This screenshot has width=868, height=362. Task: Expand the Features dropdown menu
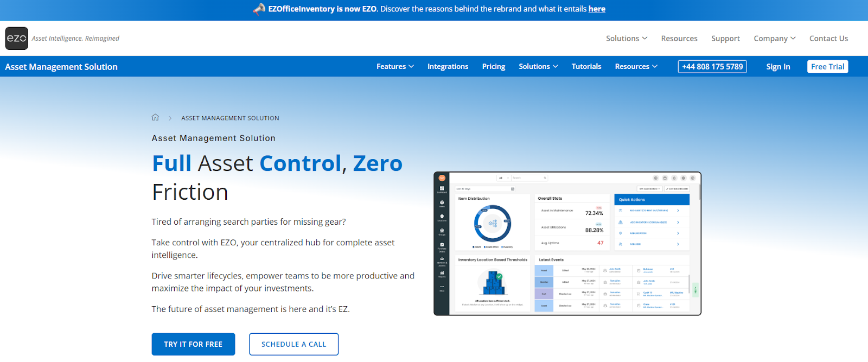click(395, 67)
